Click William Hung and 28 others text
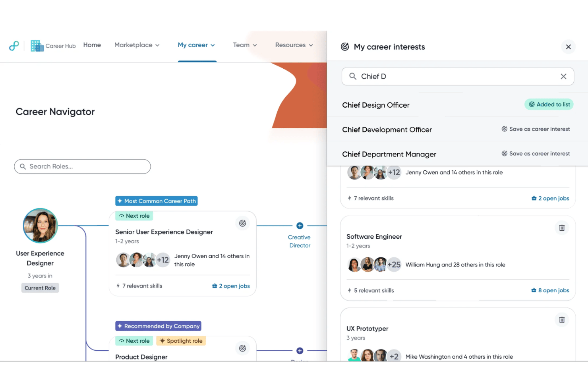Viewport: 588px width, 392px height. point(455,265)
